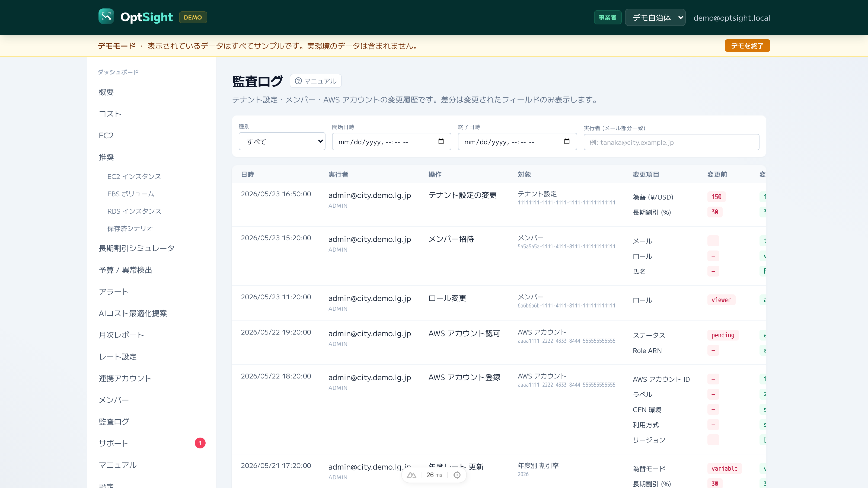Click テナント設定の変更 operation cell
868x488 pixels.
[x=462, y=195]
